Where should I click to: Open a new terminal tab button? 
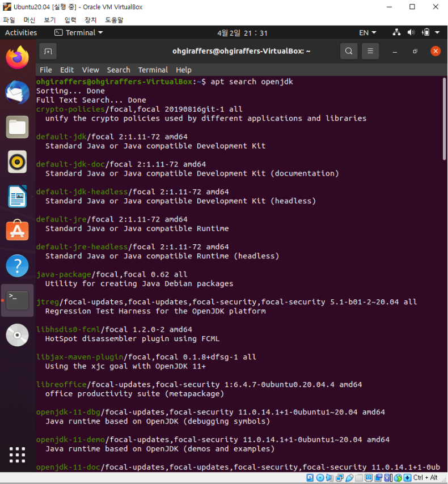pyautogui.click(x=48, y=51)
